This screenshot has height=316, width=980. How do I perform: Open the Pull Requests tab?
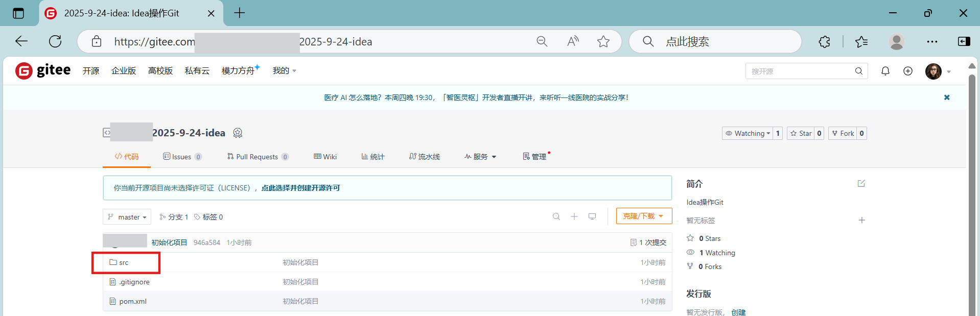click(258, 157)
